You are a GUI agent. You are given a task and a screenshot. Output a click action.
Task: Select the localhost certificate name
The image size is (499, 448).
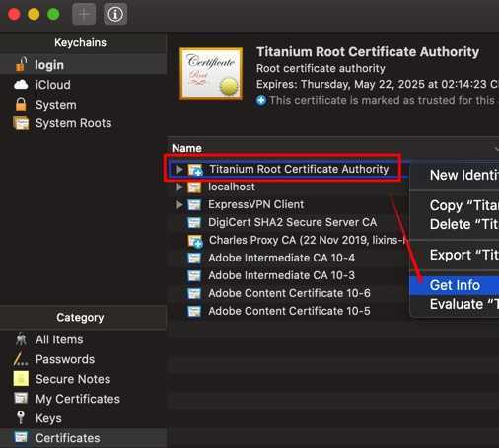pyautogui.click(x=232, y=187)
